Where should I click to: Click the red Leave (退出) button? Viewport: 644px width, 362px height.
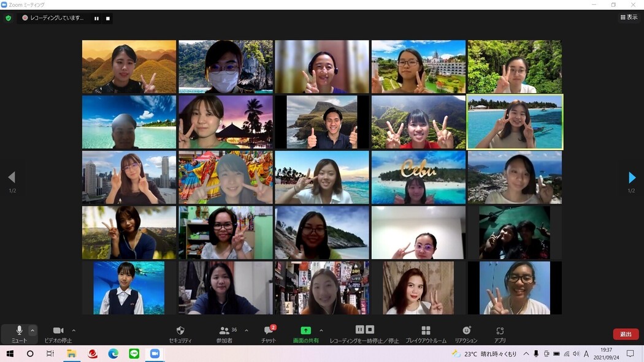pyautogui.click(x=626, y=334)
